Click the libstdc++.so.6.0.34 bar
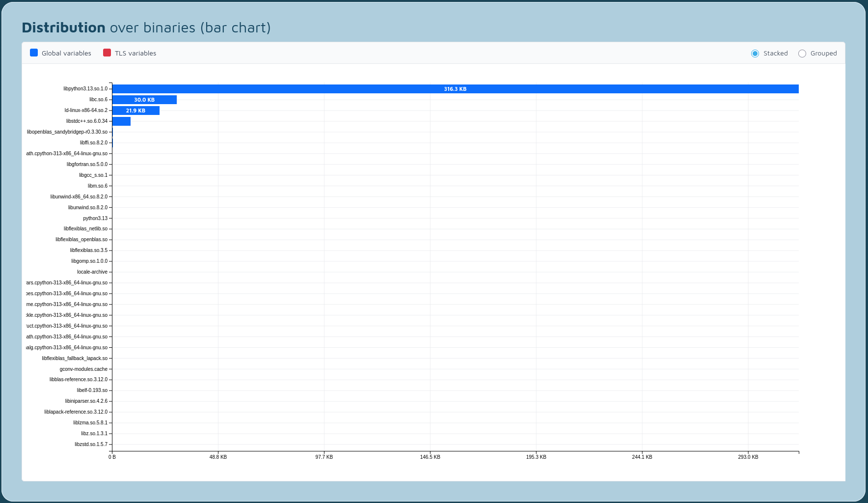868x503 pixels. 121,121
